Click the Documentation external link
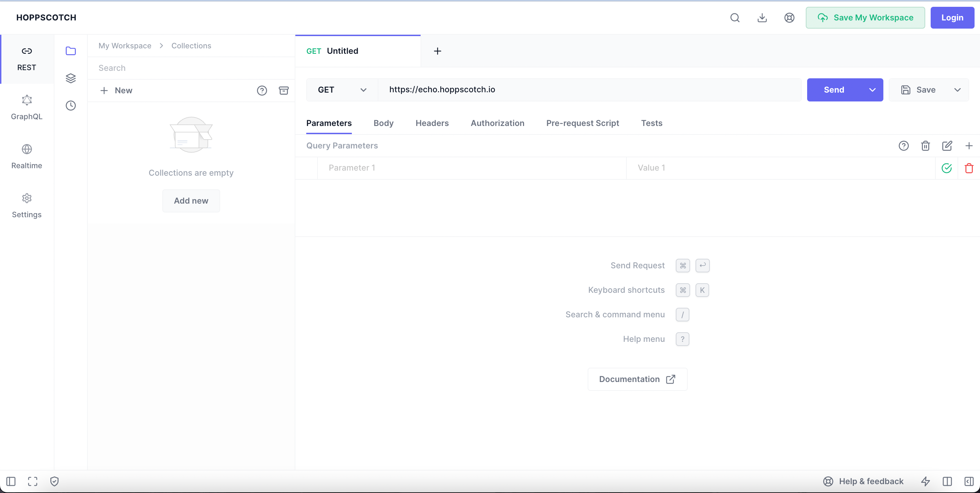This screenshot has width=980, height=493. [x=636, y=379]
